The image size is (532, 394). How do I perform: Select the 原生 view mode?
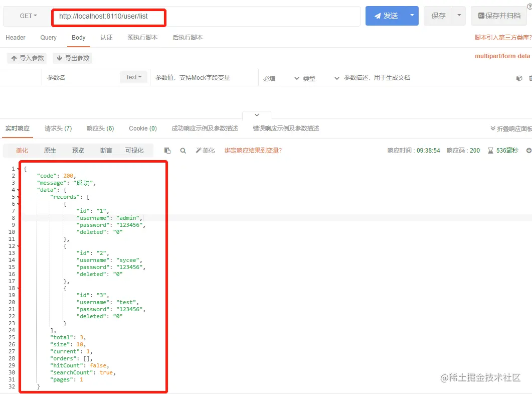(50, 150)
